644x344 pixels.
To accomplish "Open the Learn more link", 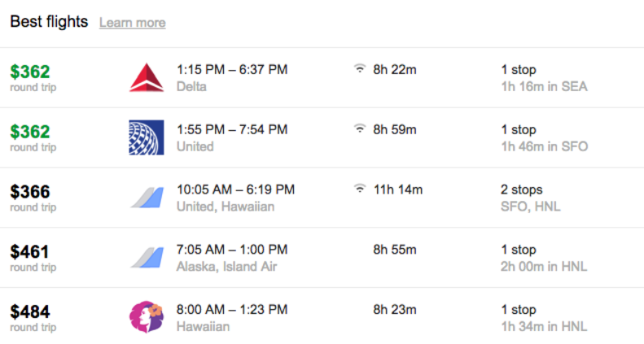I will tap(132, 23).
